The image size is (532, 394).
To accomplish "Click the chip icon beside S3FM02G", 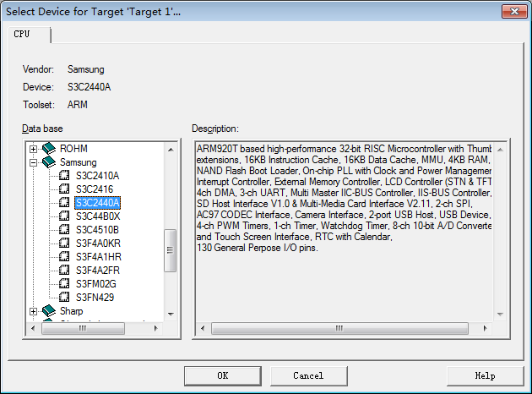I will (64, 283).
